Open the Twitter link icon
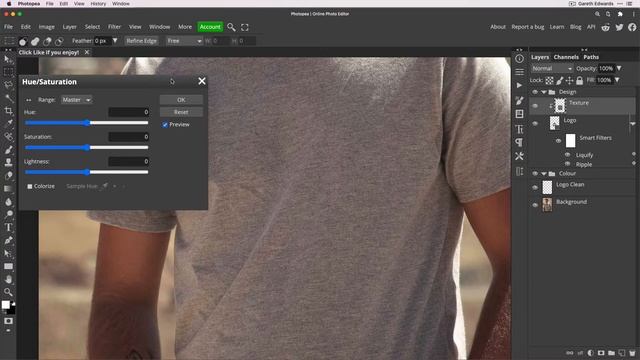Screen dimensions: 640x360 pyautogui.click(x=619, y=27)
